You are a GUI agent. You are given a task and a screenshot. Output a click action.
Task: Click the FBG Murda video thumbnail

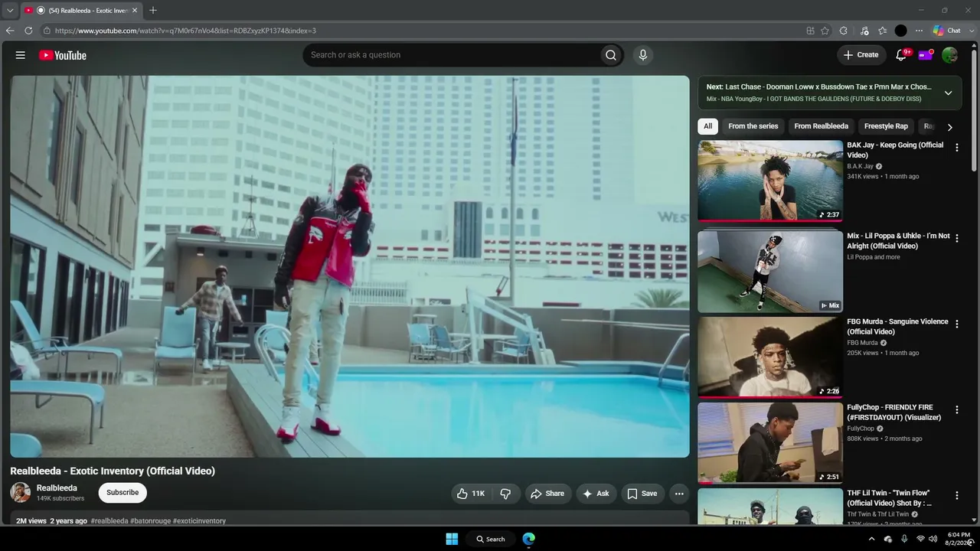(x=770, y=357)
